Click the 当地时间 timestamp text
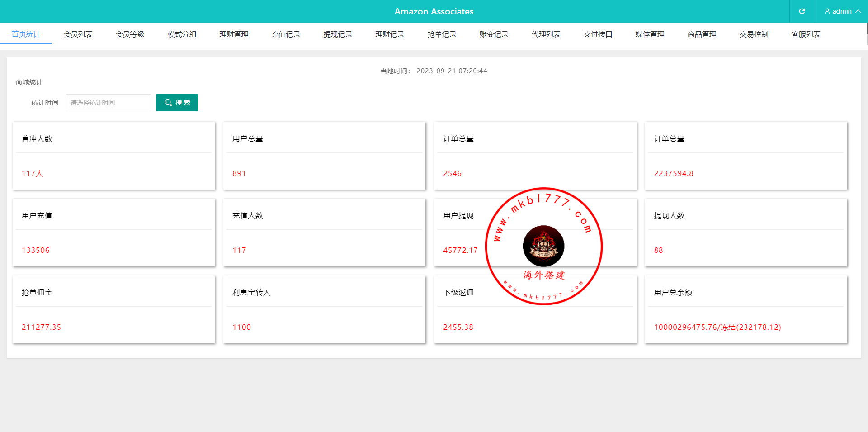This screenshot has height=432, width=868. [434, 71]
